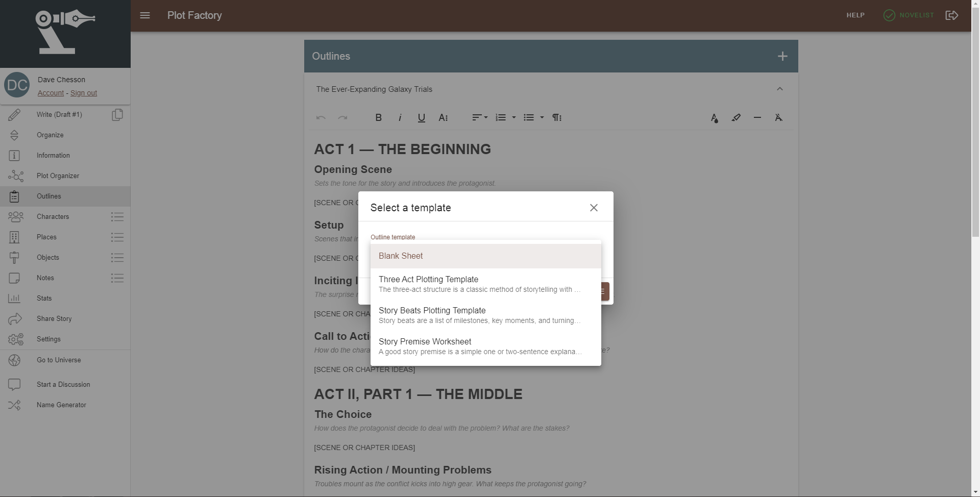Select the Characters sidebar icon
This screenshot has height=497, width=980.
point(16,216)
